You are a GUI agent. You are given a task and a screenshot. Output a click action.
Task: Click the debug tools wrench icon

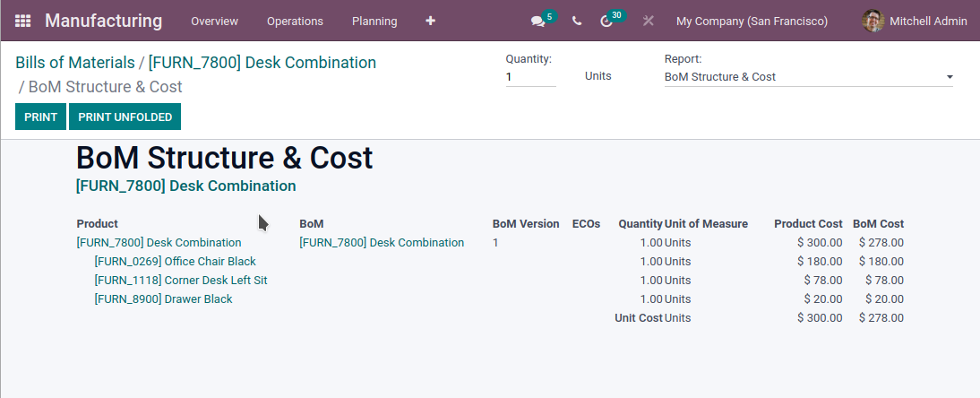click(649, 21)
